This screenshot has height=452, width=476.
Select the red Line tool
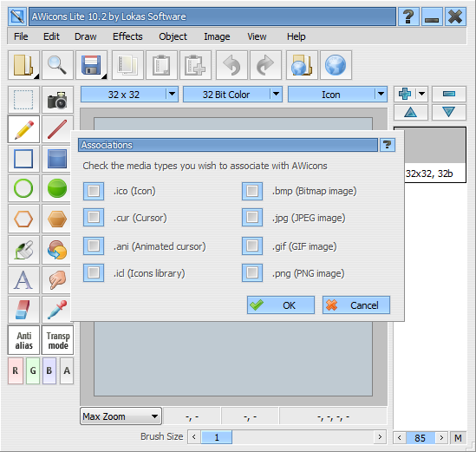click(x=57, y=129)
